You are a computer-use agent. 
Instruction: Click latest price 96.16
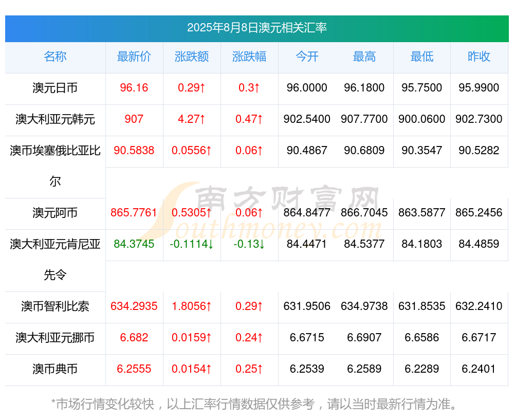(x=134, y=87)
